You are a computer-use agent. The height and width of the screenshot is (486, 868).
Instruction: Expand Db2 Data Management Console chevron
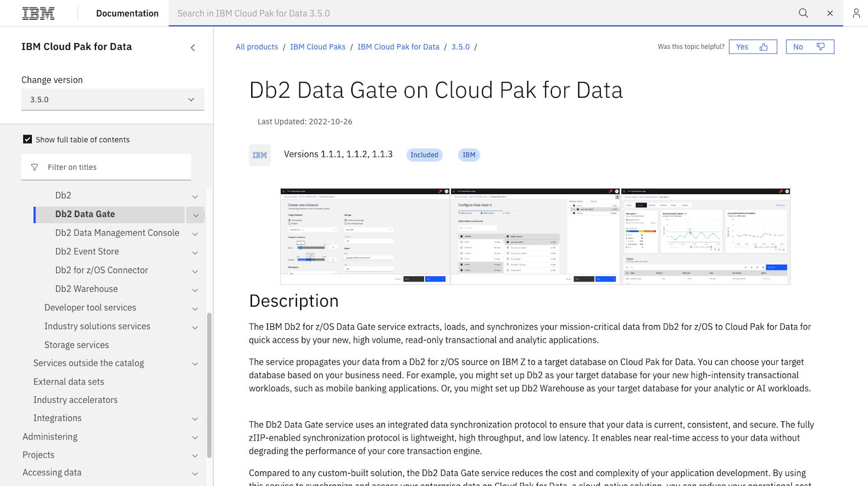point(195,234)
